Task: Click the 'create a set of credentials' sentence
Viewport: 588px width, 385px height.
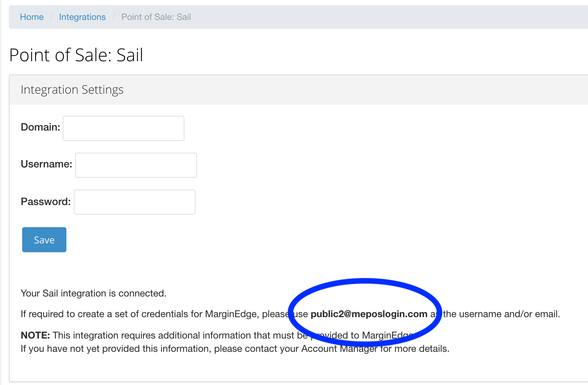Action: tap(290, 314)
